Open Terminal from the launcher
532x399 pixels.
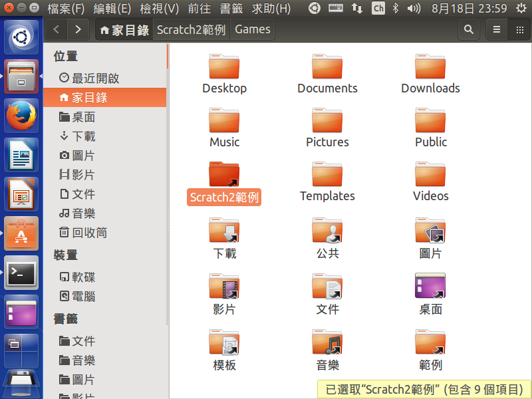(x=21, y=273)
